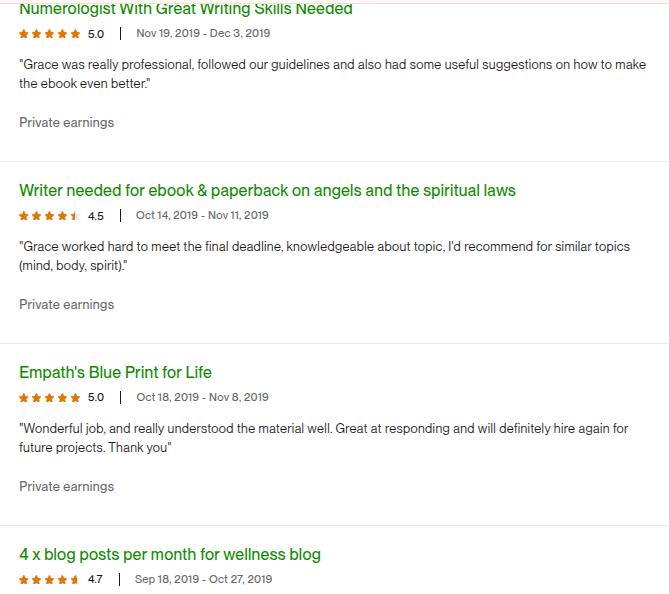Click 'Private earnings' under Empath's Blue Print
This screenshot has height=594, width=669.
[x=66, y=486]
